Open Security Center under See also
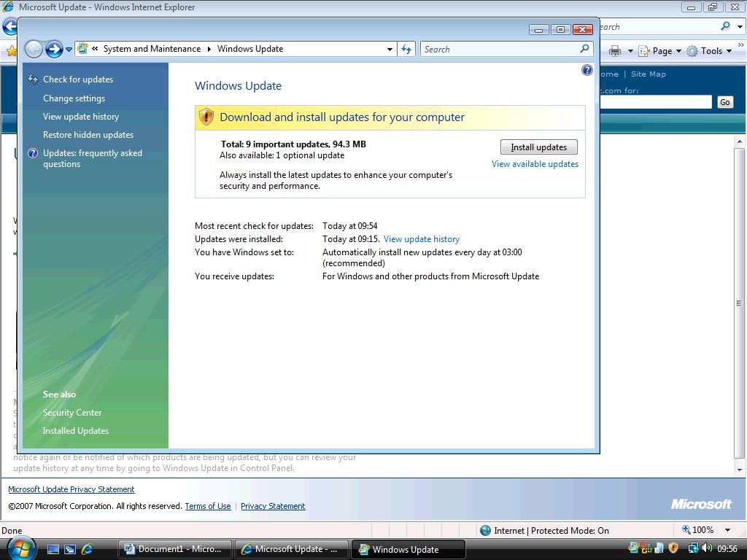Image resolution: width=747 pixels, height=560 pixels. click(x=72, y=413)
